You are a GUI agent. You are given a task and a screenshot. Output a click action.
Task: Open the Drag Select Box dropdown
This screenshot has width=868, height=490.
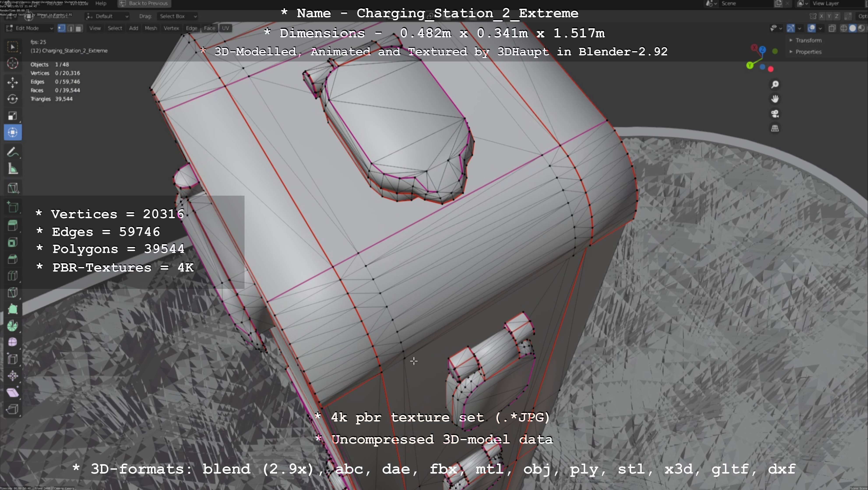pos(177,16)
